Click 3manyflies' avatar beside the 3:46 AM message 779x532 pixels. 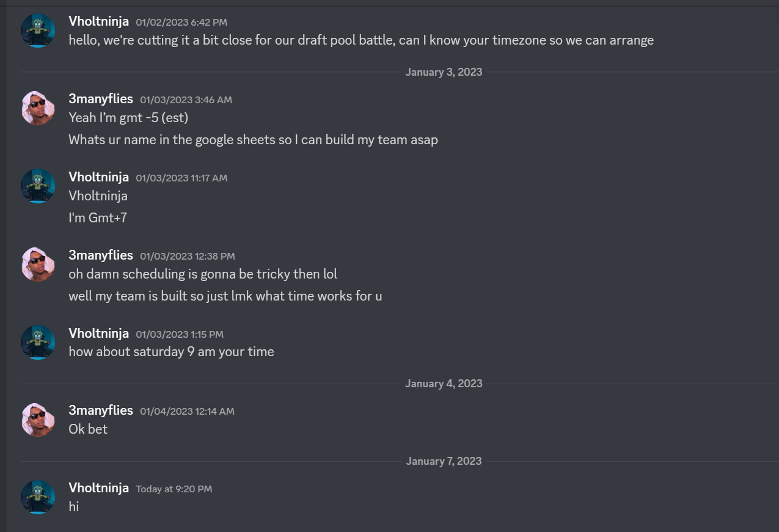38,108
